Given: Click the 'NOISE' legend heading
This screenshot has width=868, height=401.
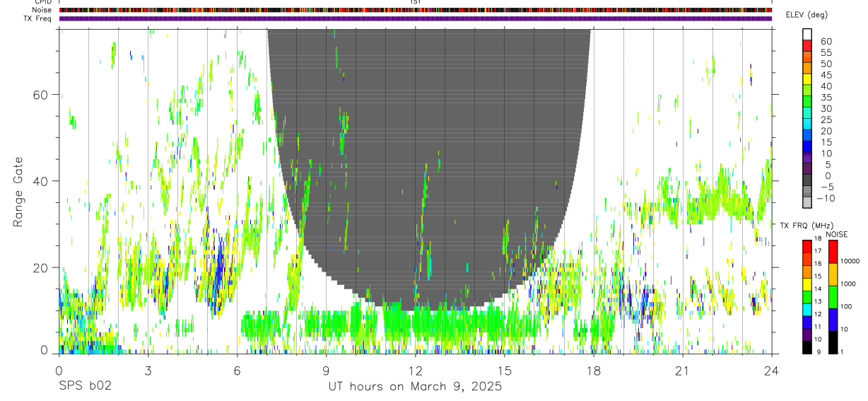Looking at the screenshot, I should coord(837,234).
